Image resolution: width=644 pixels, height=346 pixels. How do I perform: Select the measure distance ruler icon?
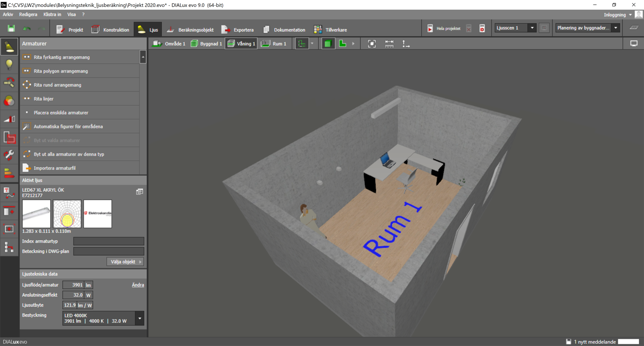click(x=389, y=44)
